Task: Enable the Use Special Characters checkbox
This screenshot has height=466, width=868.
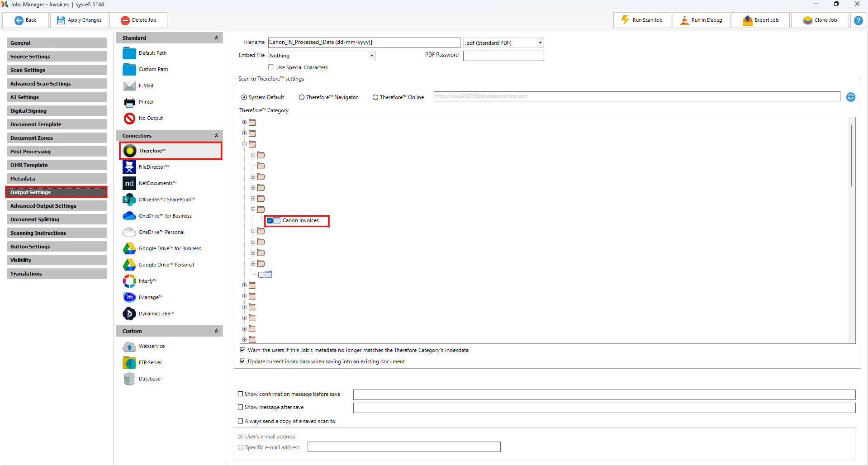Action: [x=271, y=67]
